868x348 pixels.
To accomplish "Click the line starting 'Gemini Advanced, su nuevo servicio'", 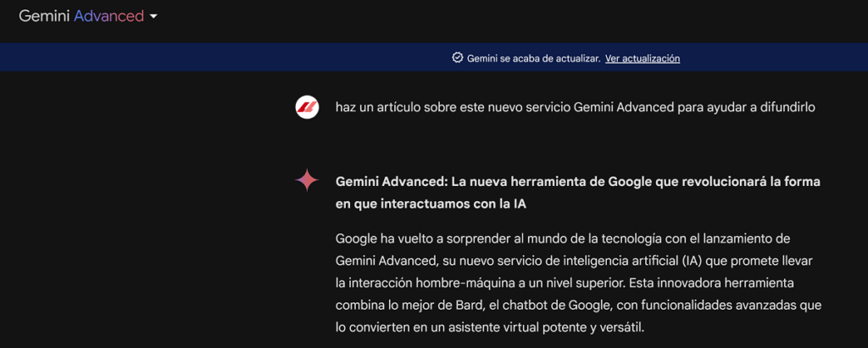I will tap(574, 261).
